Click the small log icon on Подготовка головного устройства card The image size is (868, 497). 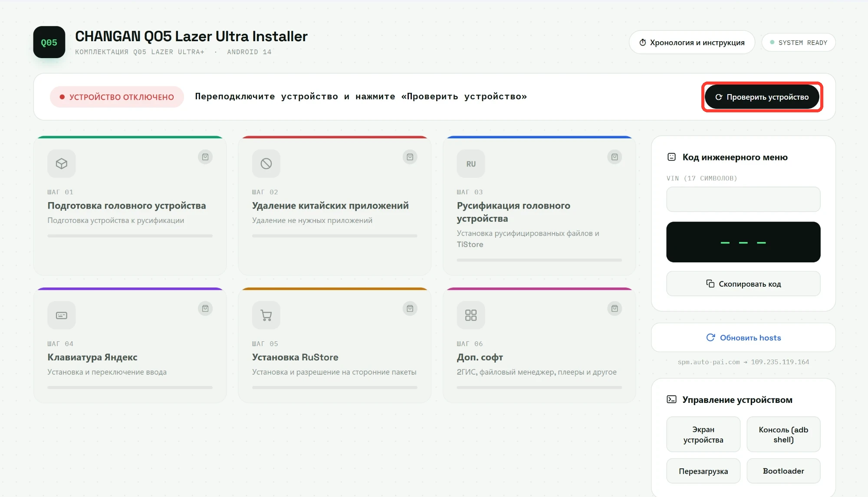[205, 157]
